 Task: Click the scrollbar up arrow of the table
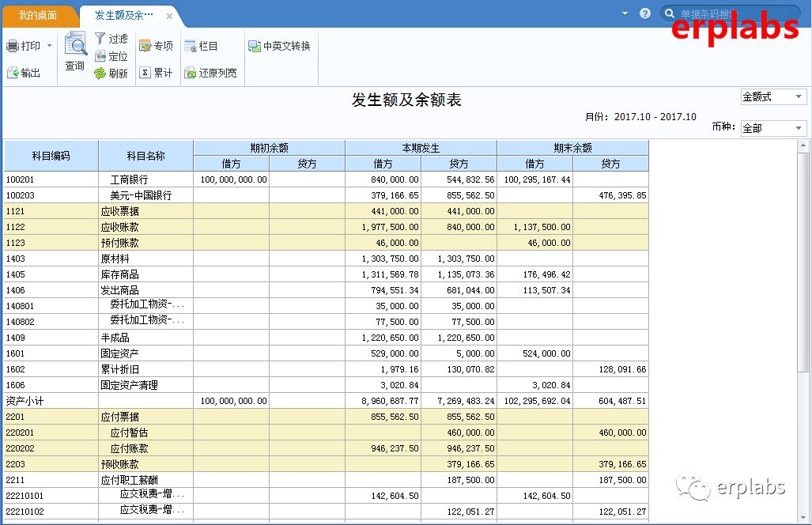click(803, 145)
